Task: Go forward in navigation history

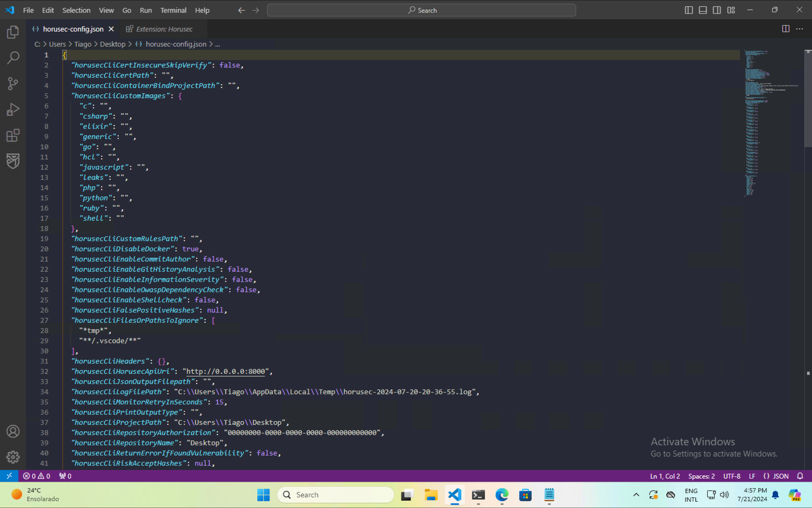Action: tap(256, 10)
